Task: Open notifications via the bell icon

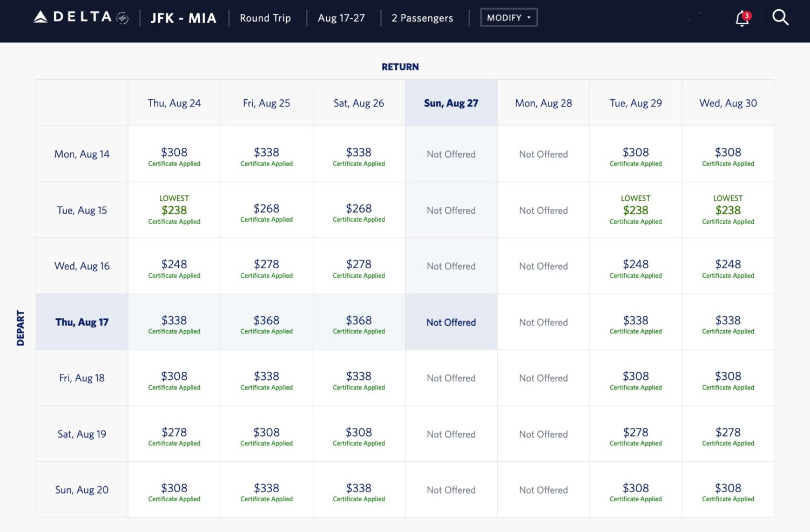Action: 741,18
